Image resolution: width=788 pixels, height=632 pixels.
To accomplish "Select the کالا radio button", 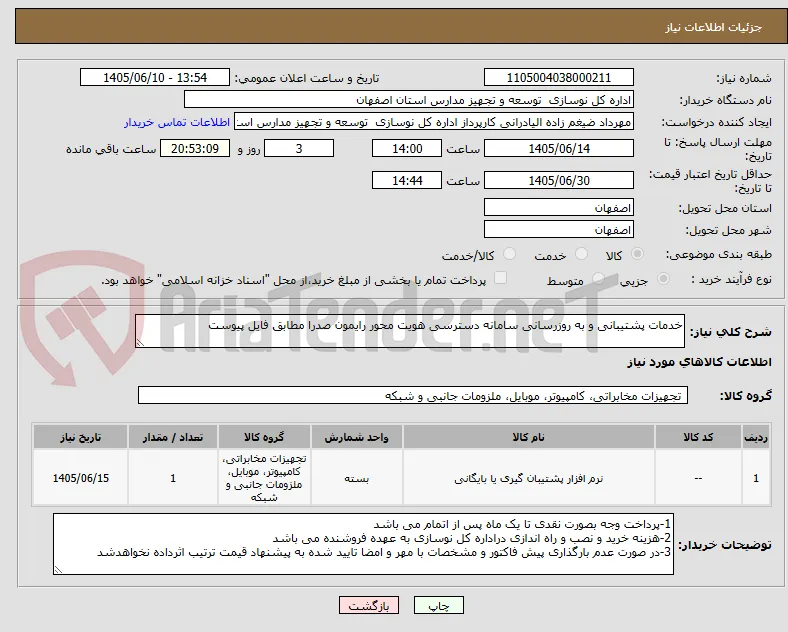I will [637, 254].
